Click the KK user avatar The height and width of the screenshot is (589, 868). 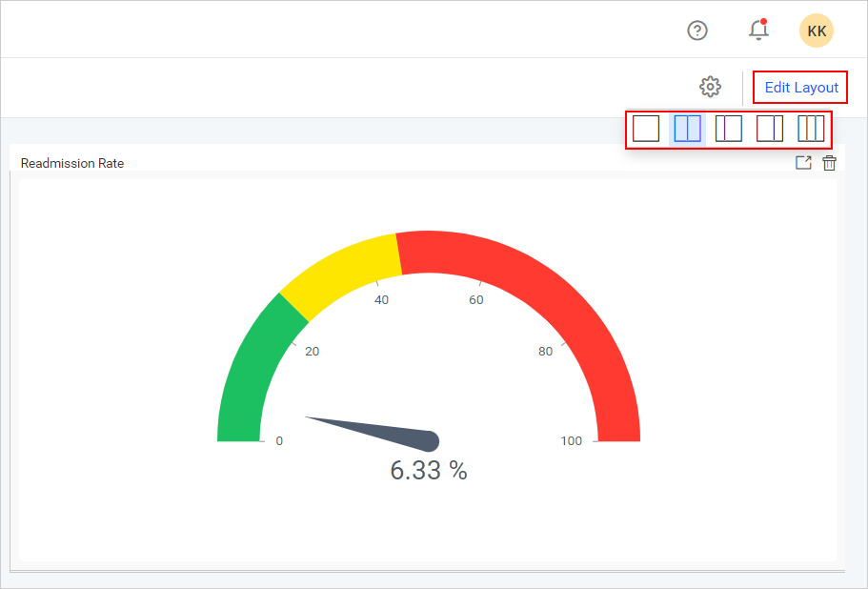817,30
